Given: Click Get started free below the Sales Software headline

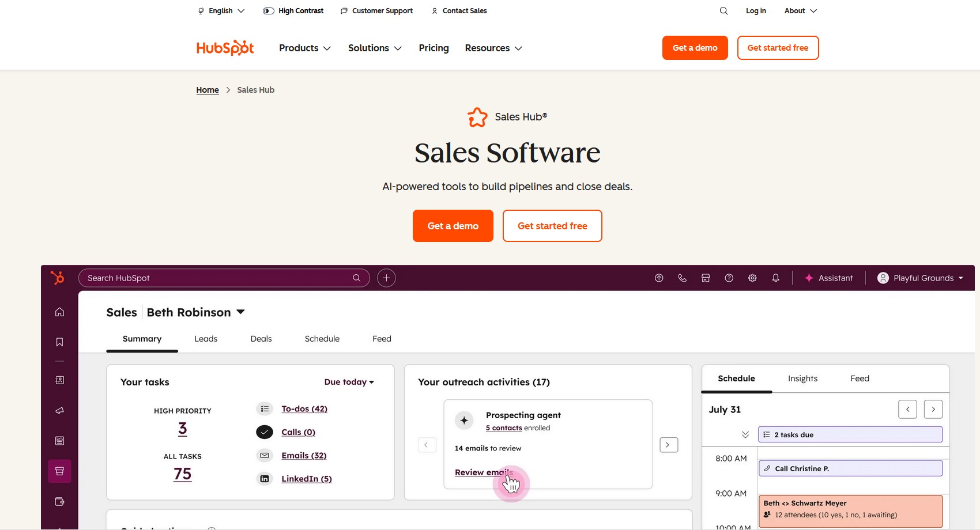Looking at the screenshot, I should coord(552,226).
